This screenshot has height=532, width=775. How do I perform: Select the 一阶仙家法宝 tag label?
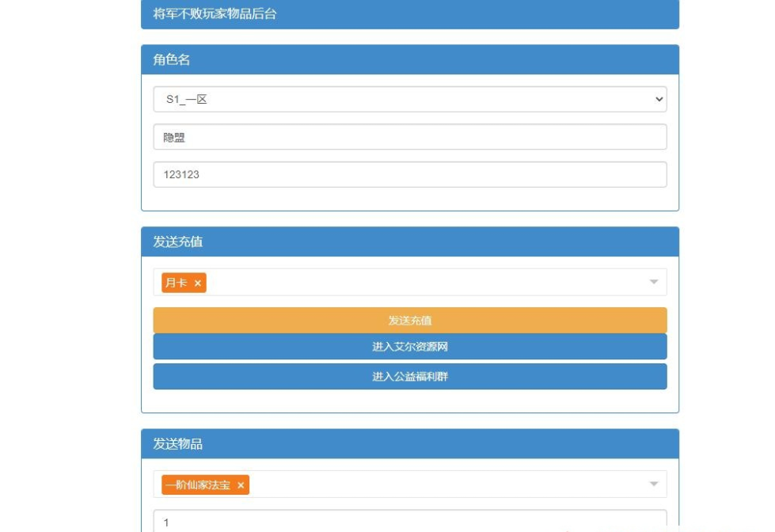[198, 485]
